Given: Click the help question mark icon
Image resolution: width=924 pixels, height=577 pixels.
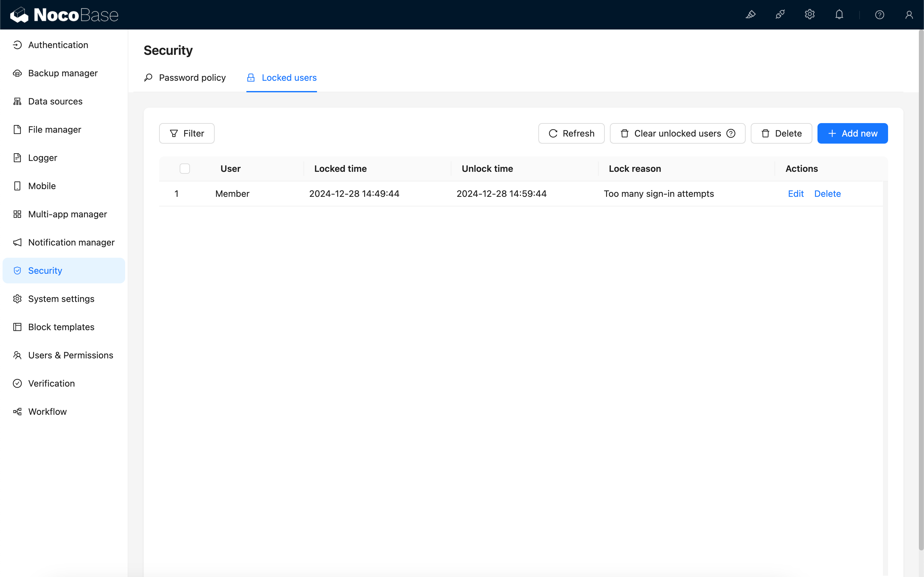Looking at the screenshot, I should (879, 14).
